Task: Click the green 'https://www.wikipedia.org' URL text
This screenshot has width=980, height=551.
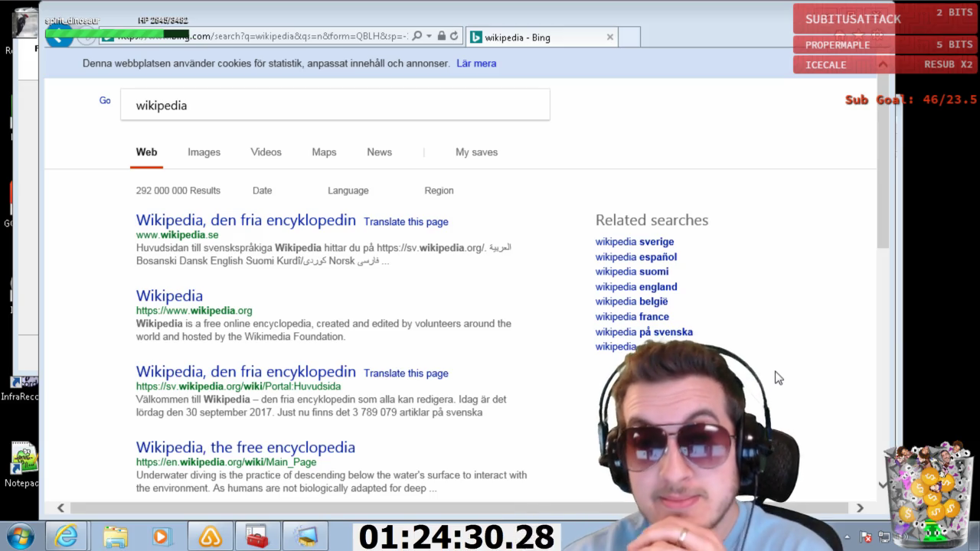Action: point(194,311)
